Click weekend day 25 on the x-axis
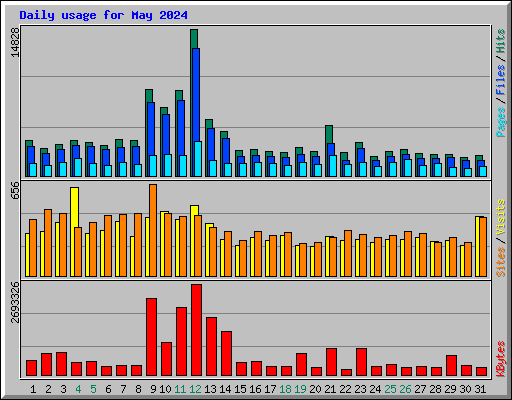Viewport: 512px width, 400px height. [x=390, y=389]
